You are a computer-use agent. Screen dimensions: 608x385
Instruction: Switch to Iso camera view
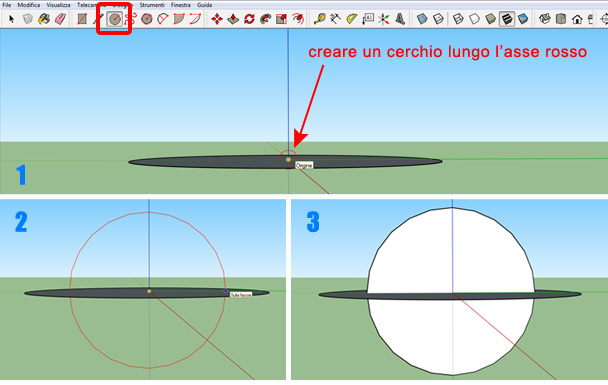pos(545,19)
